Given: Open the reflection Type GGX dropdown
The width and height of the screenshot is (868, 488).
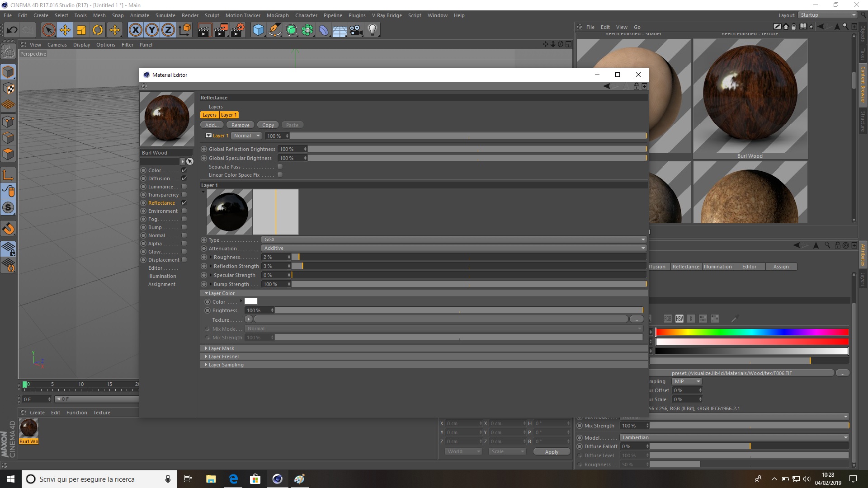Looking at the screenshot, I should click(x=454, y=239).
